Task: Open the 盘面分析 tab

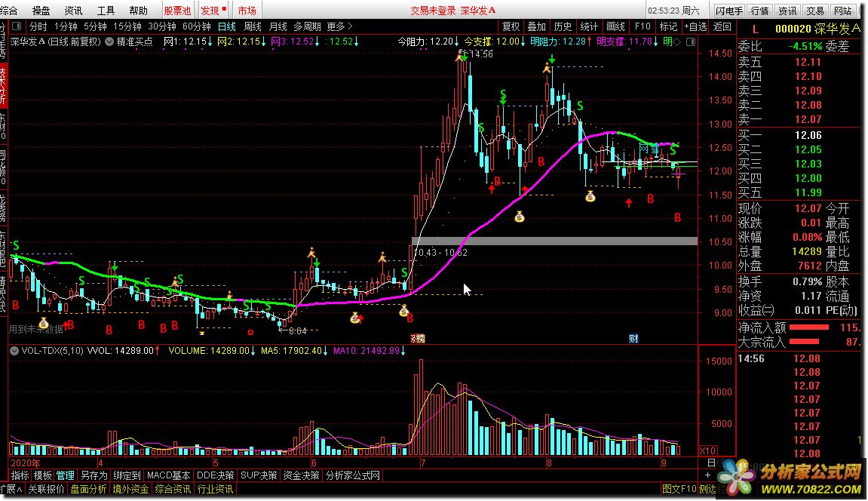Action: pos(88,489)
